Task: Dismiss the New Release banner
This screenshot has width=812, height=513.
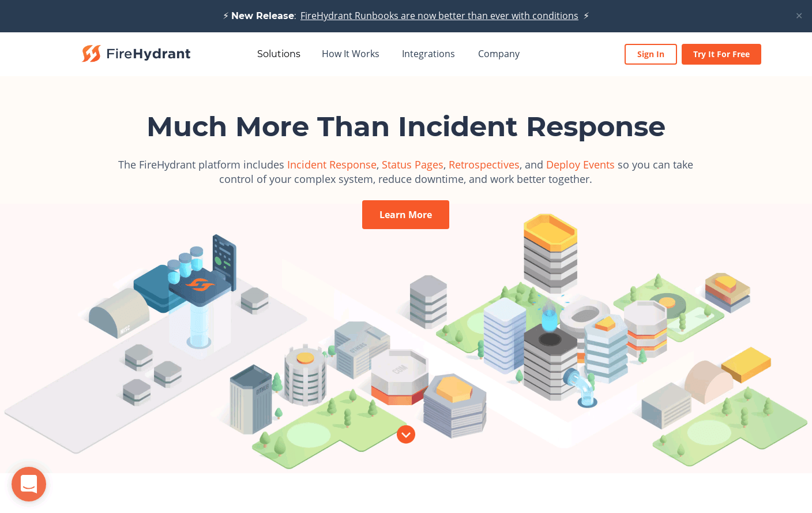Action: pos(799,16)
